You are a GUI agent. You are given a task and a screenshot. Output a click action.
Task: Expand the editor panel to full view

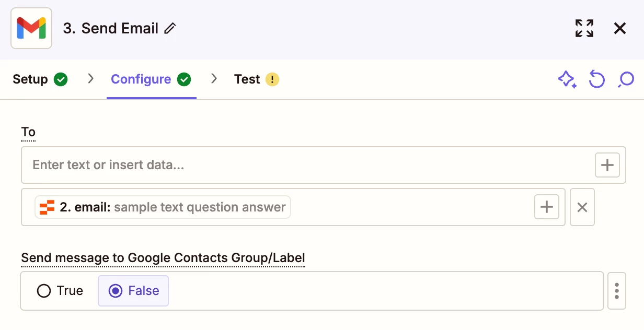[584, 28]
